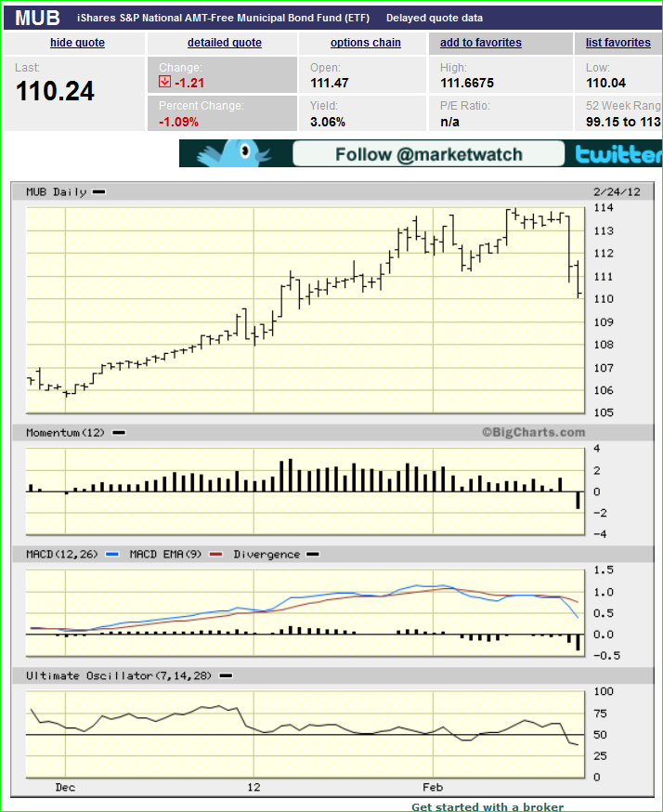Click the change value -1.21

click(x=189, y=83)
